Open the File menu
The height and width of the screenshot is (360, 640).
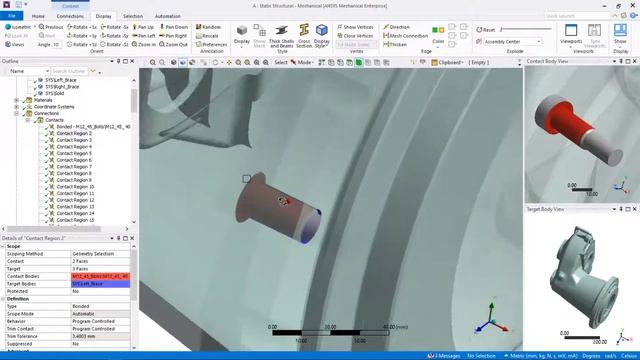point(12,16)
